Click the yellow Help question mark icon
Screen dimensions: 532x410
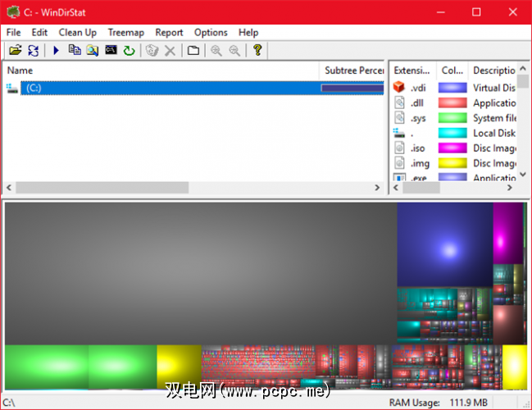[257, 50]
